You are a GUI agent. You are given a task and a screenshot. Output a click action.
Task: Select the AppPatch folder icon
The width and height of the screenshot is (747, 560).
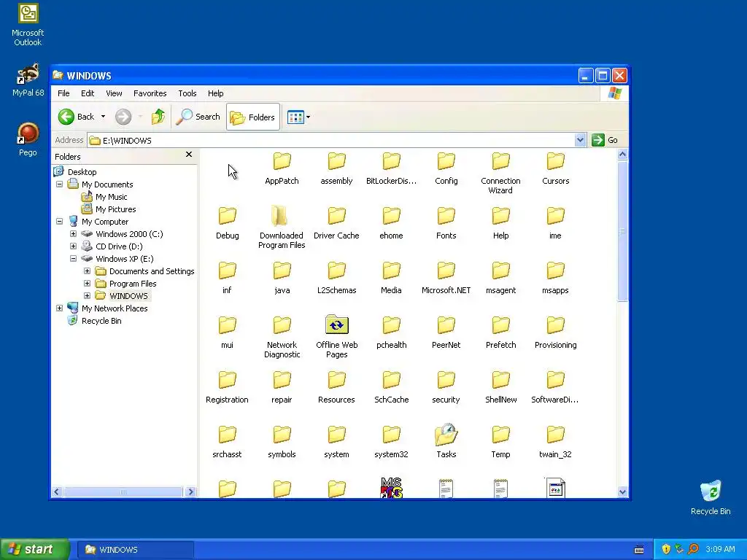[x=282, y=162]
